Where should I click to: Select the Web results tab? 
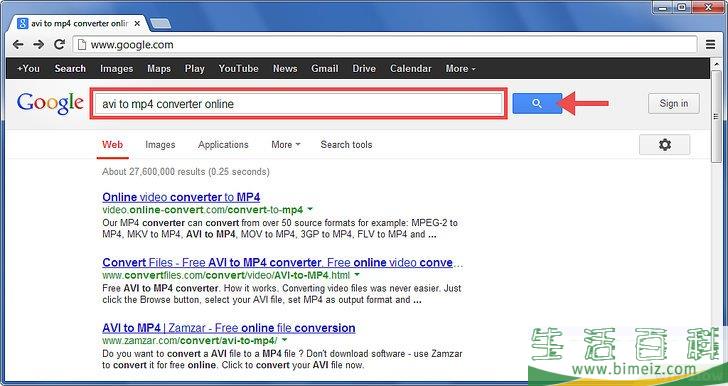[x=112, y=144]
